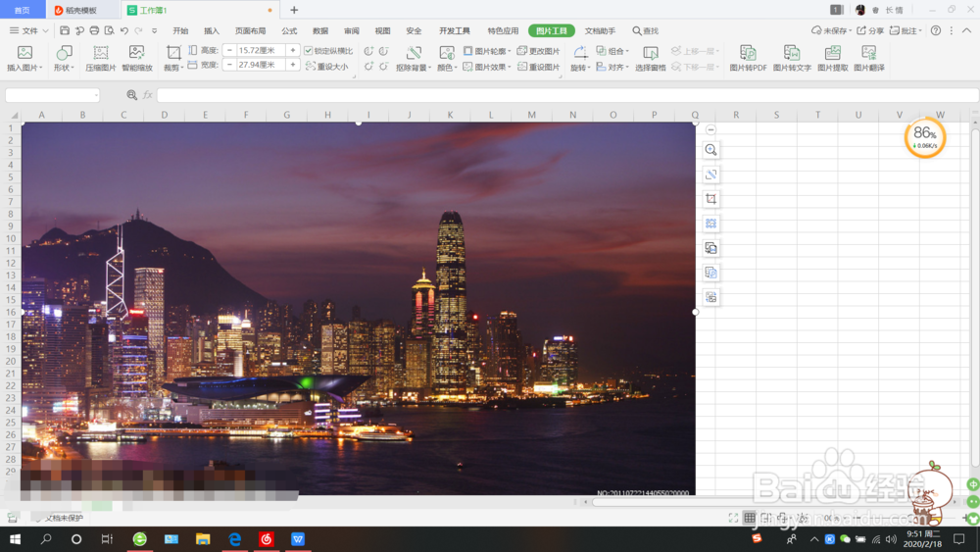
Task: Collapse the ribbon with the up arrow
Action: [966, 30]
